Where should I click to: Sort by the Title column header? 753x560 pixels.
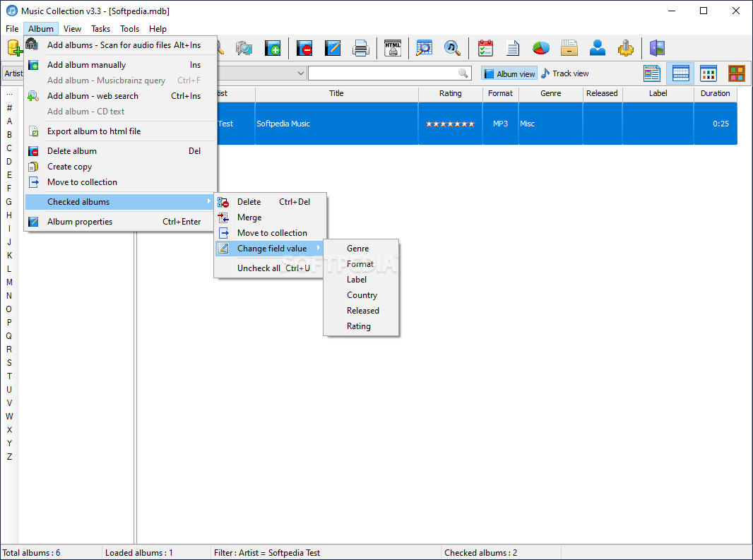337,94
